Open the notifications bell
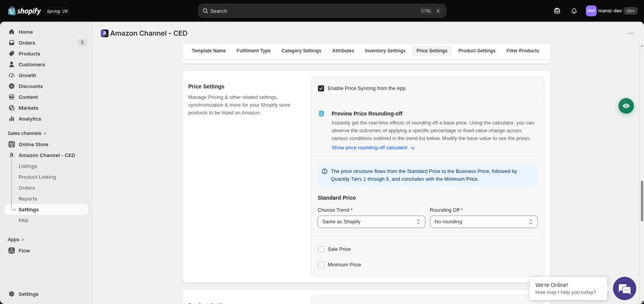The image size is (644, 304). pos(574,11)
